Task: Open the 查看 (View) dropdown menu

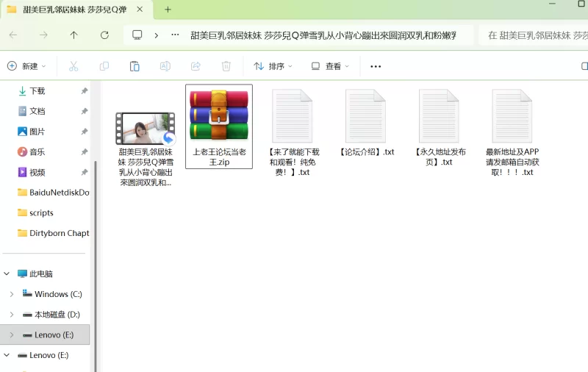Action: coord(330,66)
